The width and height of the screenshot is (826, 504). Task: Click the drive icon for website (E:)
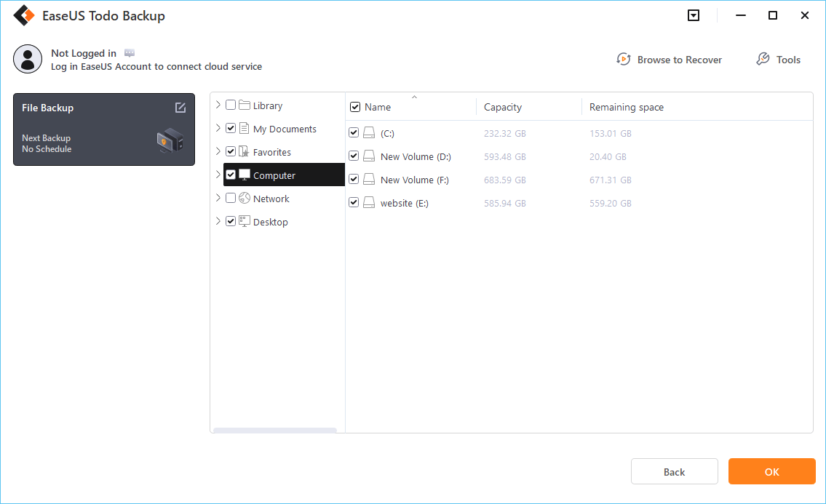click(369, 202)
